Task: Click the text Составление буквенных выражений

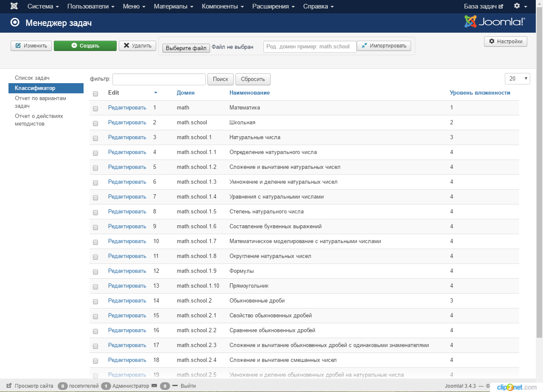Action: point(275,227)
